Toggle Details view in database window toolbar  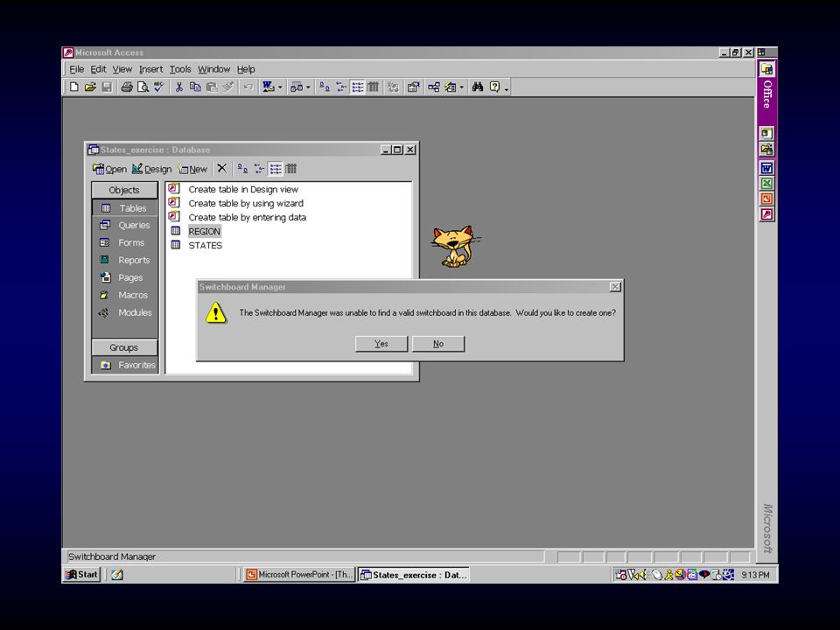[x=290, y=169]
